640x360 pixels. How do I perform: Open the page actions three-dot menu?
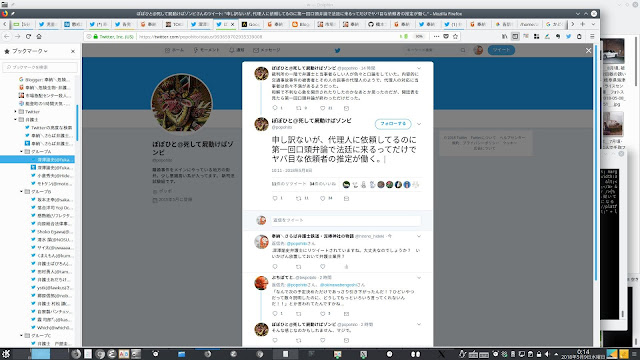tap(436, 36)
